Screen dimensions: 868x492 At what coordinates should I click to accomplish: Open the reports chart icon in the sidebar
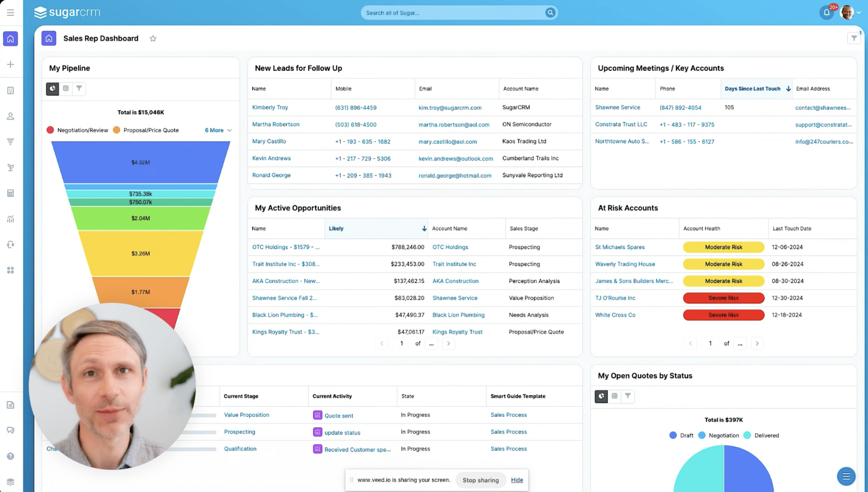[11, 219]
